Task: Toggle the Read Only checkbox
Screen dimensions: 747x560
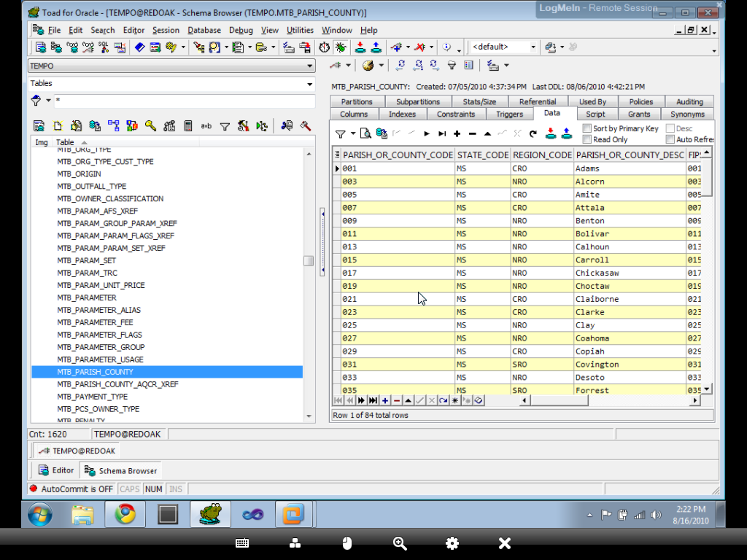Action: click(587, 139)
